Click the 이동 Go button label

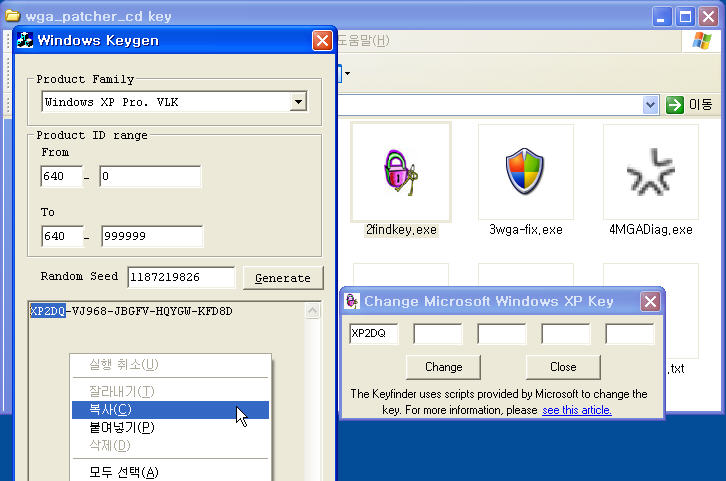700,105
